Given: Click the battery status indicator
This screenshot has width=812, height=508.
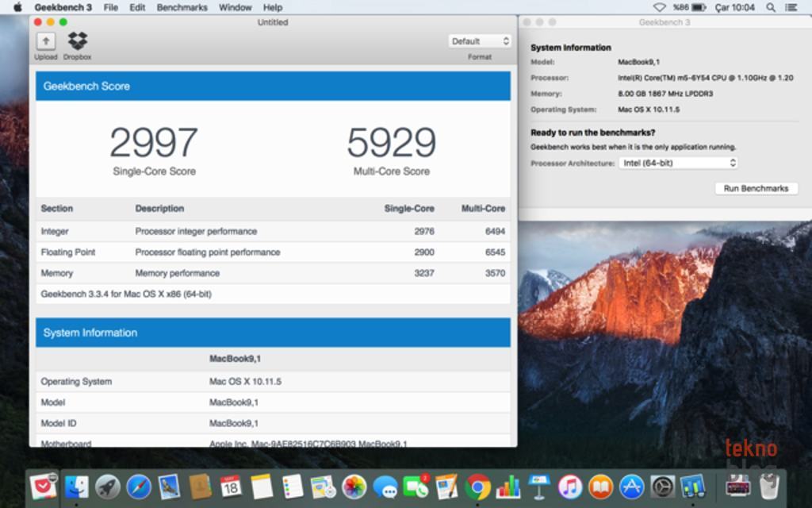Looking at the screenshot, I should coord(690,7).
